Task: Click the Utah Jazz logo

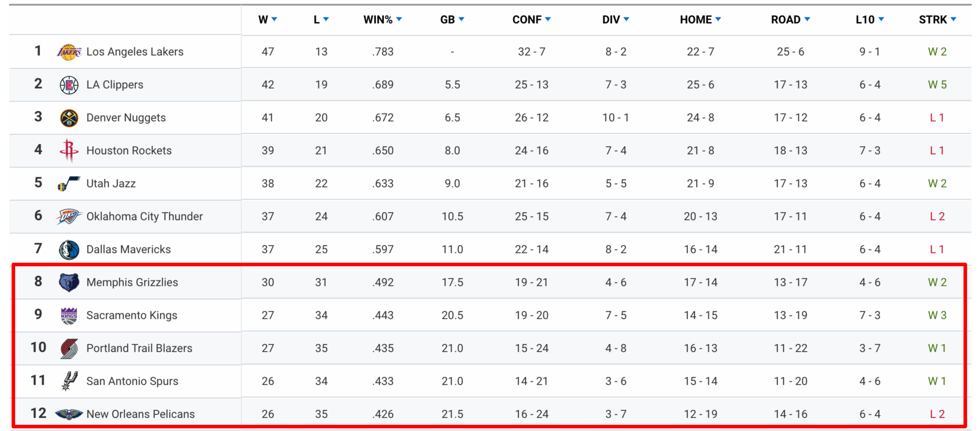Action: (69, 183)
